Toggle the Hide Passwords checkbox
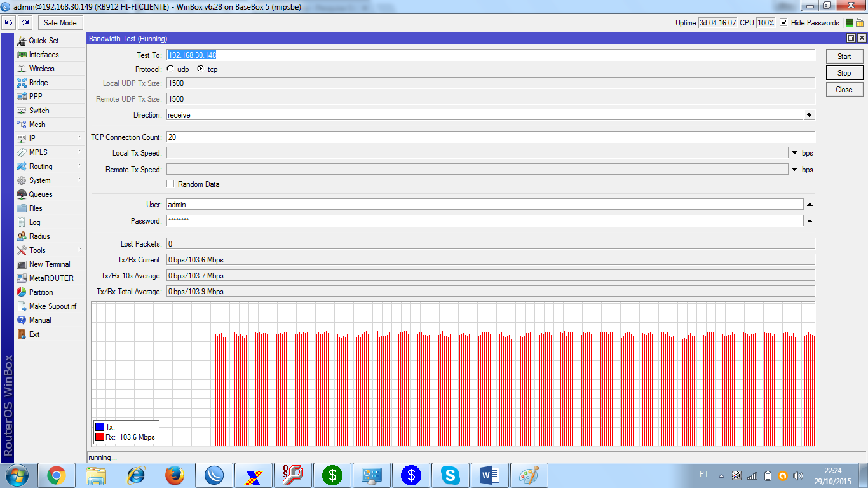Screen dimensions: 868x488 pos(783,22)
